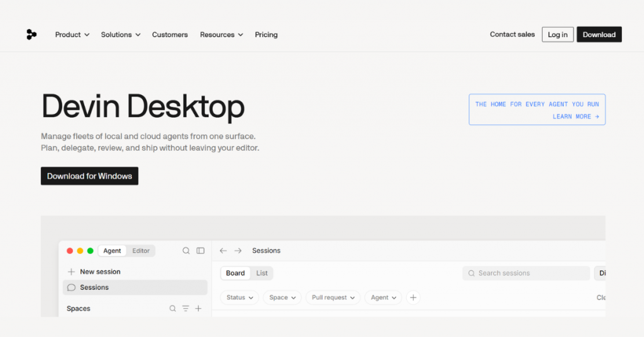Open the Status filter dropdown
The height and width of the screenshot is (337, 644).
tap(240, 297)
